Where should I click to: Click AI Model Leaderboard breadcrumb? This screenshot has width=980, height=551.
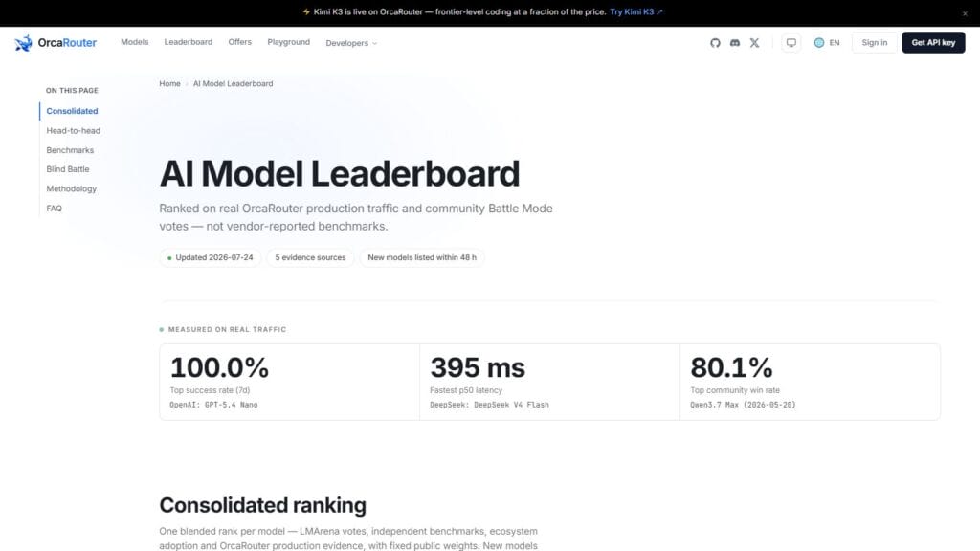pos(233,84)
